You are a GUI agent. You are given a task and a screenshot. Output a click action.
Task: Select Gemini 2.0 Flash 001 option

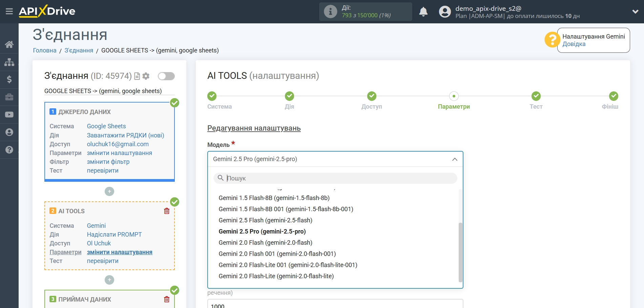tap(277, 254)
